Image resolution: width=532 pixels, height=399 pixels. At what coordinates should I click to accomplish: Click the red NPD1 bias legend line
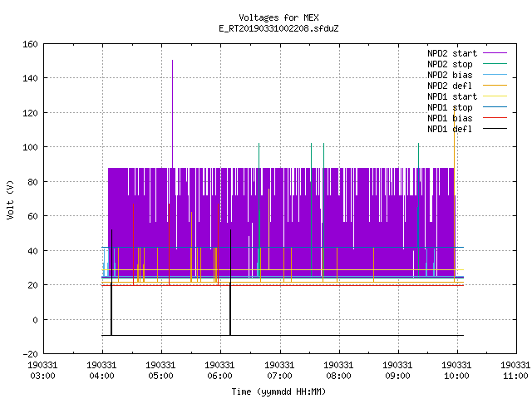495,118
